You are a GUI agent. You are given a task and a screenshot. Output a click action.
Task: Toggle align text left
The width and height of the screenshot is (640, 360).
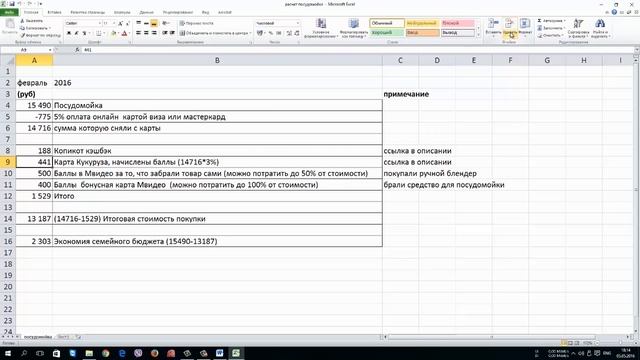point(138,33)
